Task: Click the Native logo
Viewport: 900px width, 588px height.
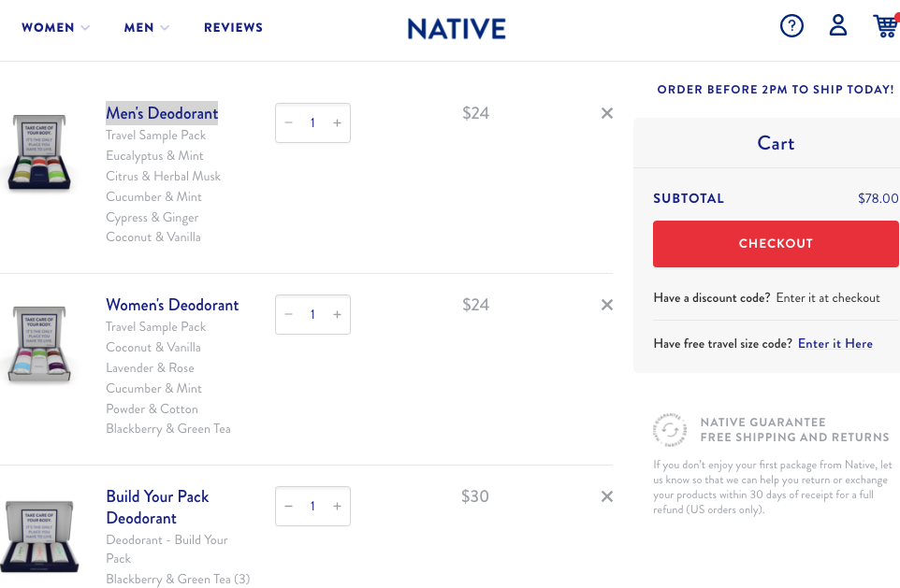Action: coord(457,28)
